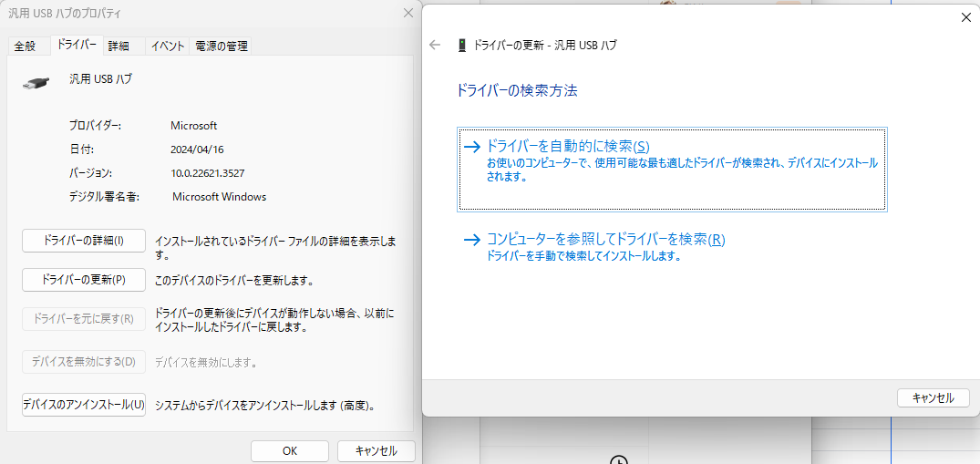980x464 pixels.
Task: Click the デジタル署名者: label
Action: pos(104,197)
